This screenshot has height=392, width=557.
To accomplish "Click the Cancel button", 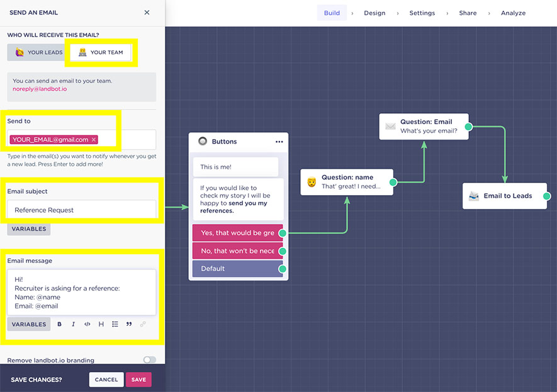I will pos(106,379).
